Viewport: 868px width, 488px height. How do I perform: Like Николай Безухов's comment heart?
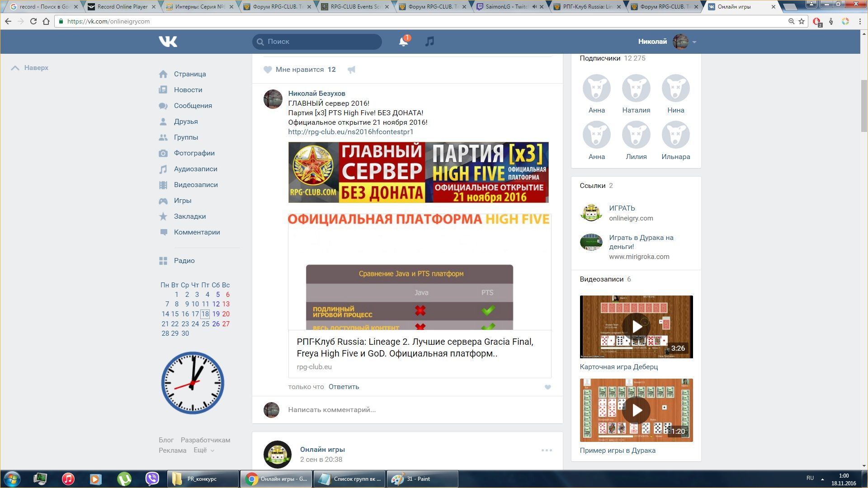pos(547,387)
